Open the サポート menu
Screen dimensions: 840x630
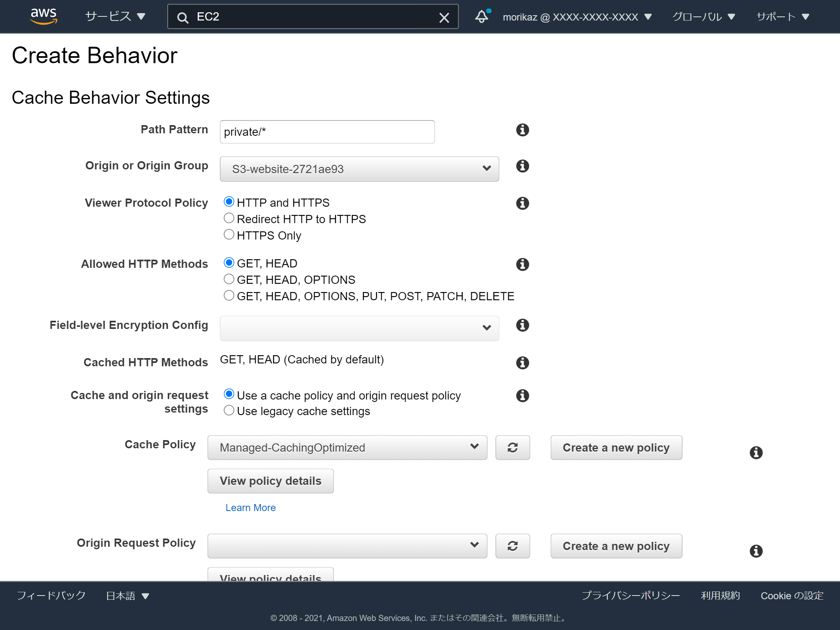(x=783, y=16)
